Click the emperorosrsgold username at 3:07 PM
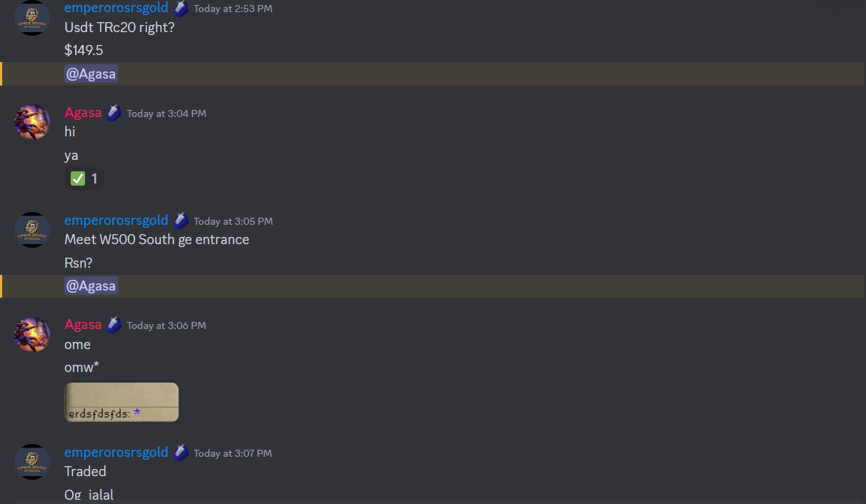 [116, 452]
